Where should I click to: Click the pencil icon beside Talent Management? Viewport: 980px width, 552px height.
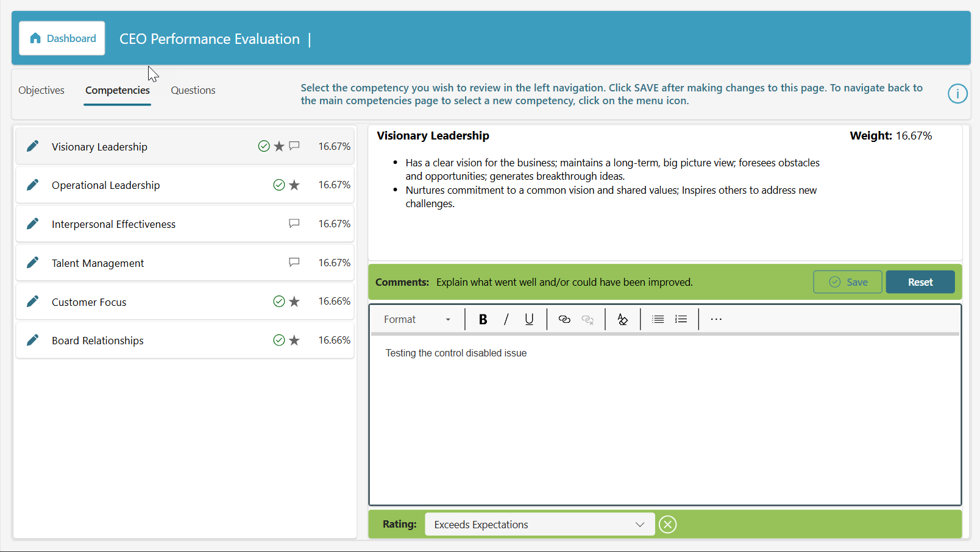point(33,263)
